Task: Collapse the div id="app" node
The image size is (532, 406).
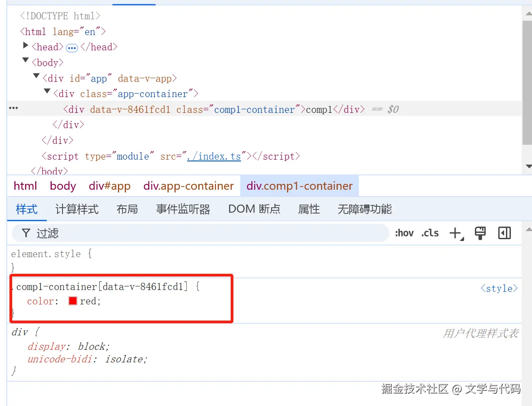Action: click(36, 76)
